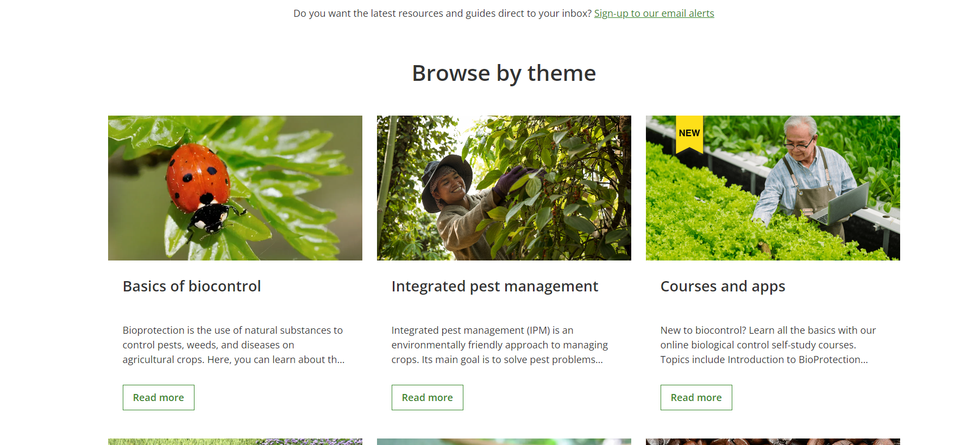The image size is (980, 445).
Task: Open the 'Sign-up to our email alerts' link
Action: 654,13
